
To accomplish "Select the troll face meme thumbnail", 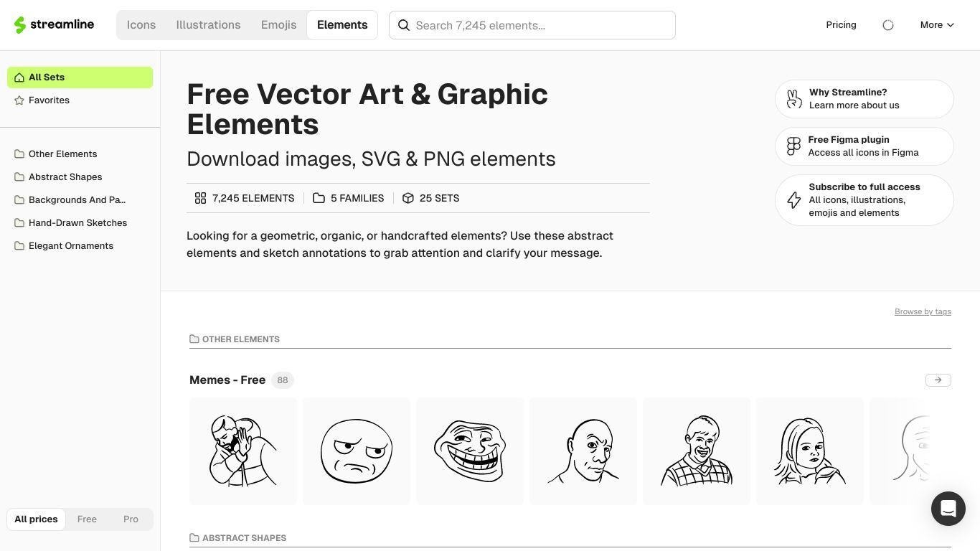I will point(470,451).
